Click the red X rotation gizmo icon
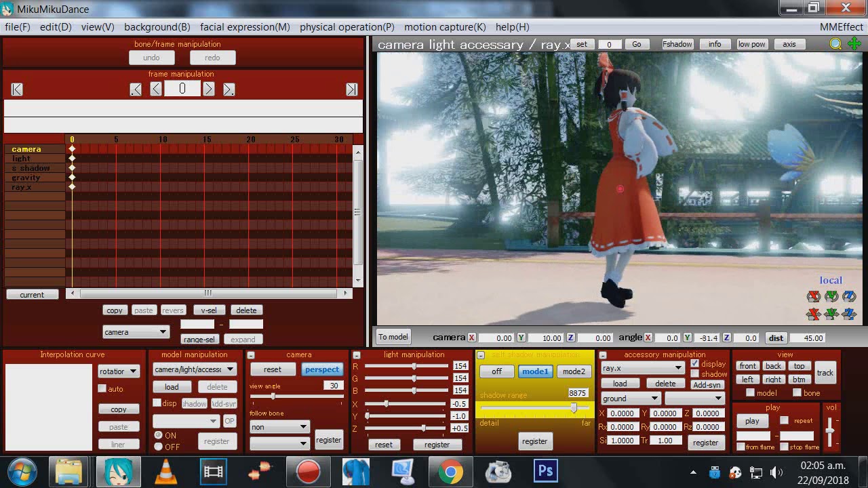The height and width of the screenshot is (488, 868). [x=814, y=296]
